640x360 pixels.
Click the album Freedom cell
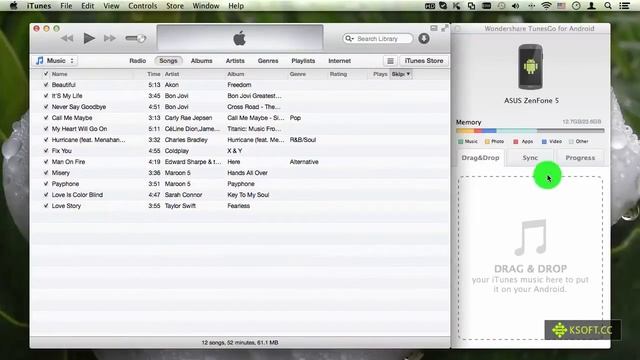239,84
